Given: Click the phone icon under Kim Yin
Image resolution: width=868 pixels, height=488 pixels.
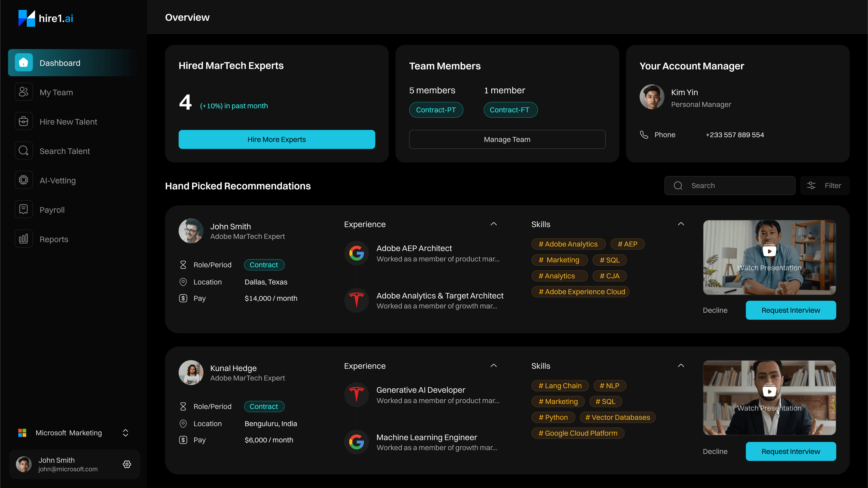Looking at the screenshot, I should pyautogui.click(x=644, y=135).
